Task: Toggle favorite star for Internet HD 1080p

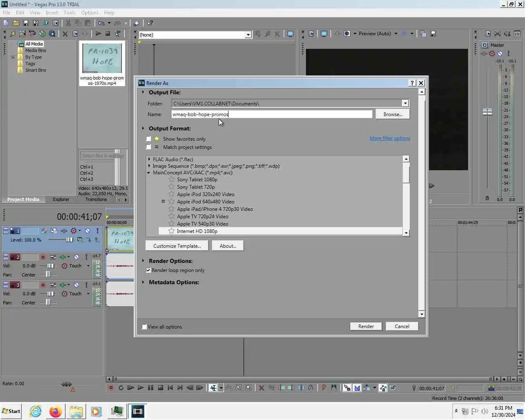Action: point(171,231)
